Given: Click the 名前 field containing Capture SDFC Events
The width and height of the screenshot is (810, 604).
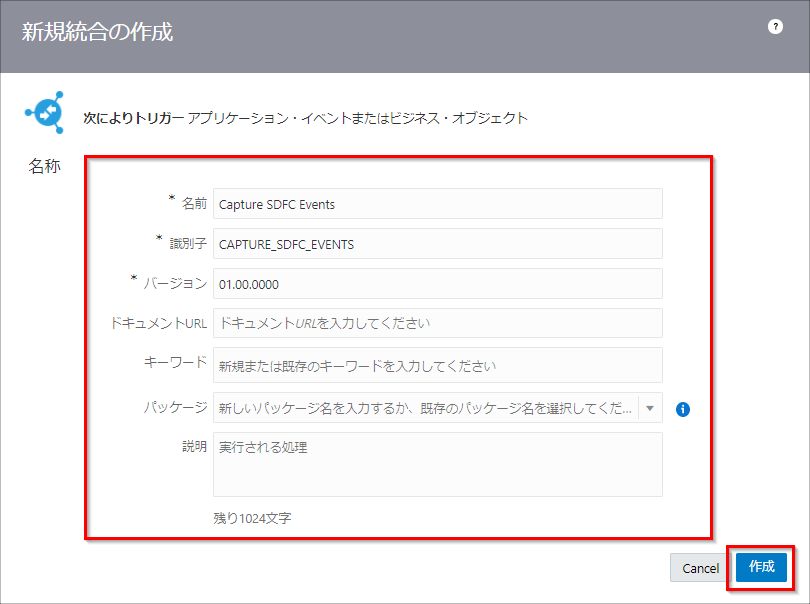Looking at the screenshot, I should tap(437, 204).
